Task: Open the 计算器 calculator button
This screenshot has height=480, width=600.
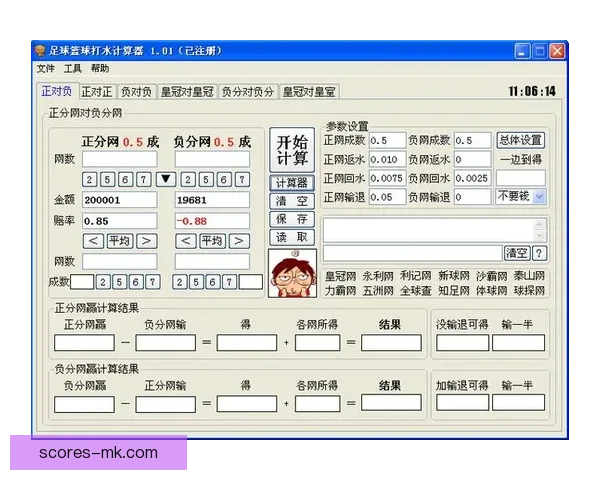Action: pos(292,183)
